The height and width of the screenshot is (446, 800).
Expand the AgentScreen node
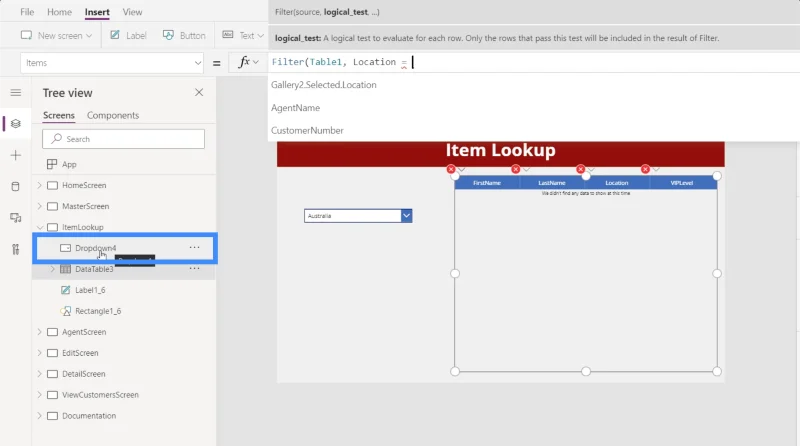(x=40, y=332)
